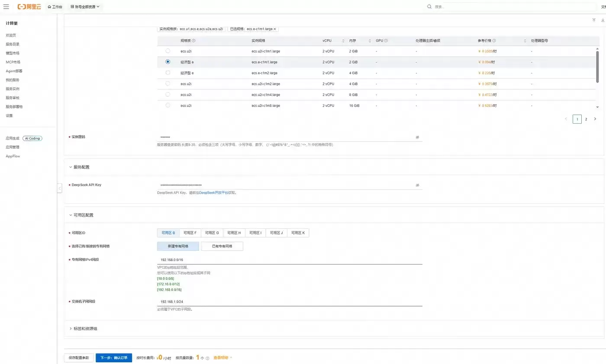Select the ecs.e-c1m2.large radio button
This screenshot has width=606, height=364.
click(168, 73)
